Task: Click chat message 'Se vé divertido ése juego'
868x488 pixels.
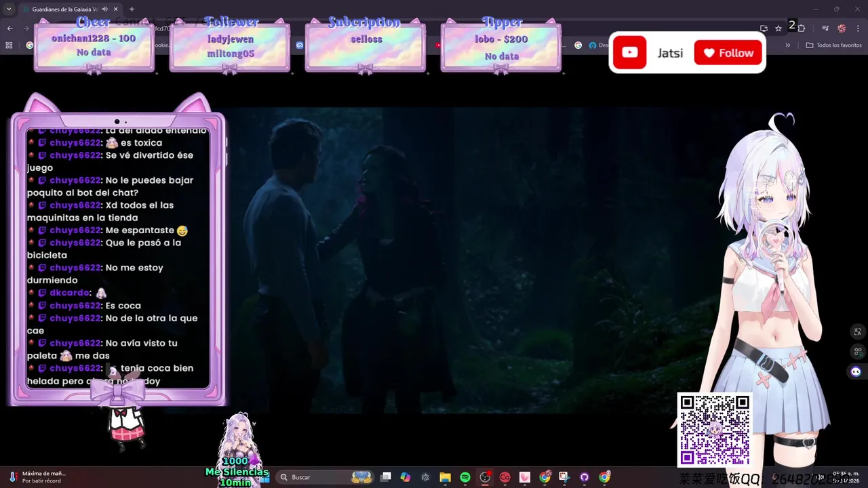Action: (111, 161)
